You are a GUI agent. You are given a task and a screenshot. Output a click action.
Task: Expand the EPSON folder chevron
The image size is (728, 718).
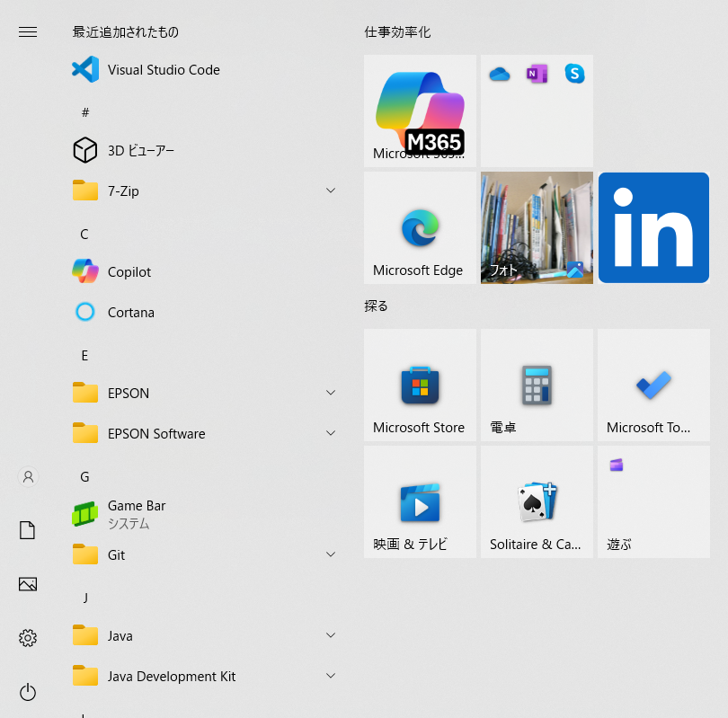(331, 393)
